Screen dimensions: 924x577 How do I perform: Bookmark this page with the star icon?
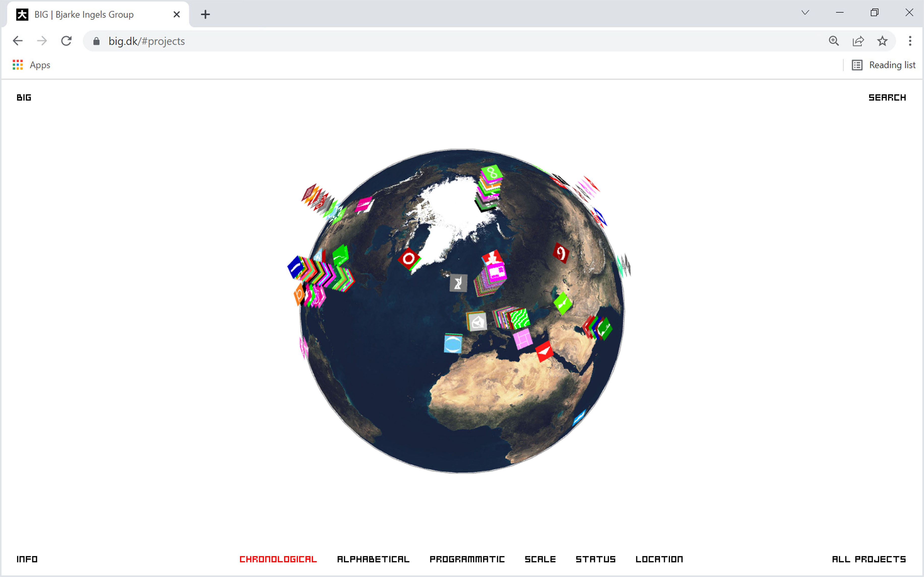point(882,41)
